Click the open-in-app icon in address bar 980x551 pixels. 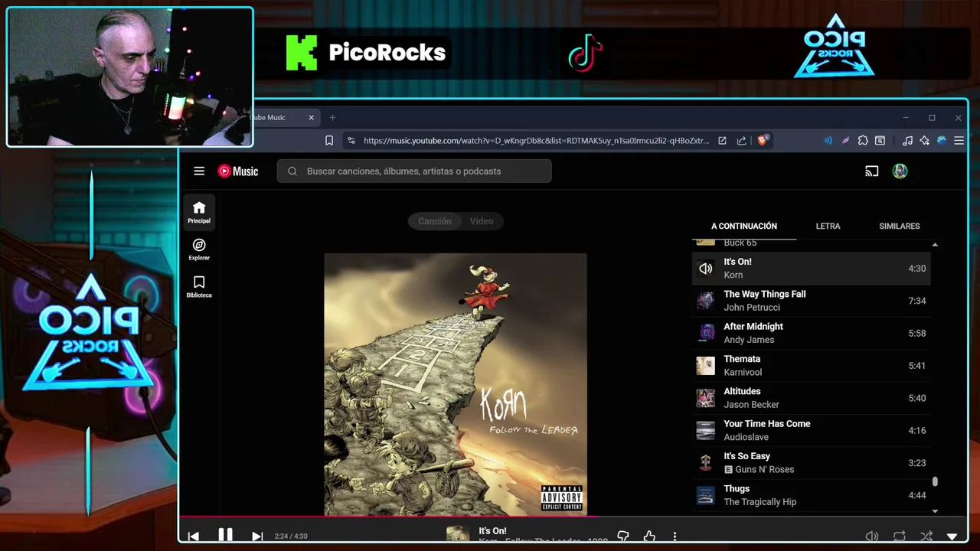[x=722, y=141]
